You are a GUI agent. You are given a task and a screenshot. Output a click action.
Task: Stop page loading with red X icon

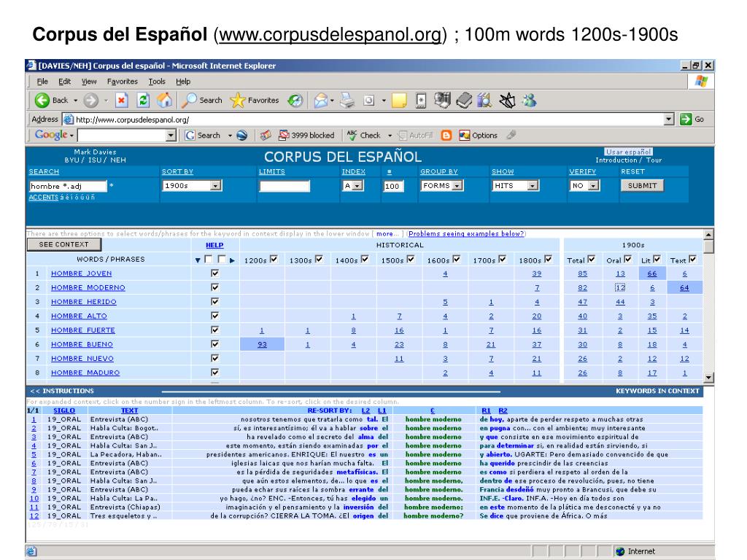pyautogui.click(x=122, y=100)
